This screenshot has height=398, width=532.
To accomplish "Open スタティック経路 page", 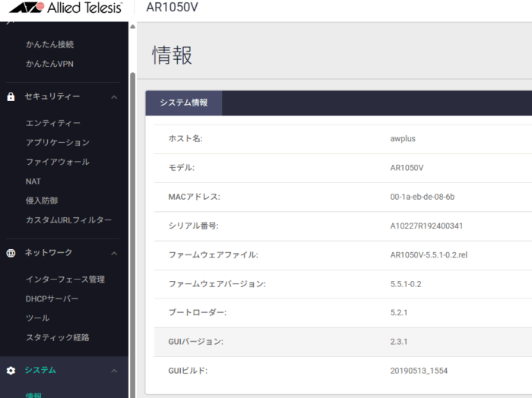I will tap(58, 337).
